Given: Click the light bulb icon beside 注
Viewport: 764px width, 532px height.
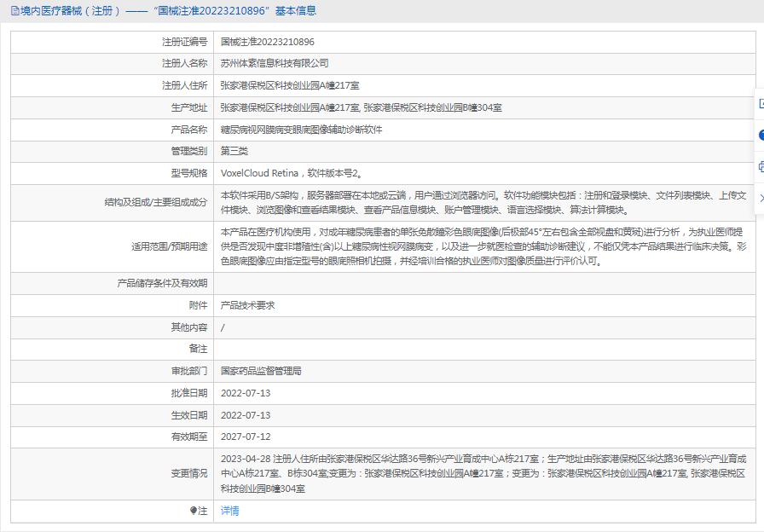Looking at the screenshot, I should tap(194, 511).
